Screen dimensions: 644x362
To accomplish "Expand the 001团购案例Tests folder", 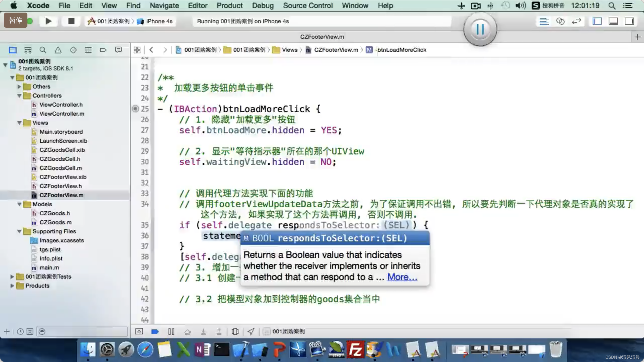I will [12, 277].
